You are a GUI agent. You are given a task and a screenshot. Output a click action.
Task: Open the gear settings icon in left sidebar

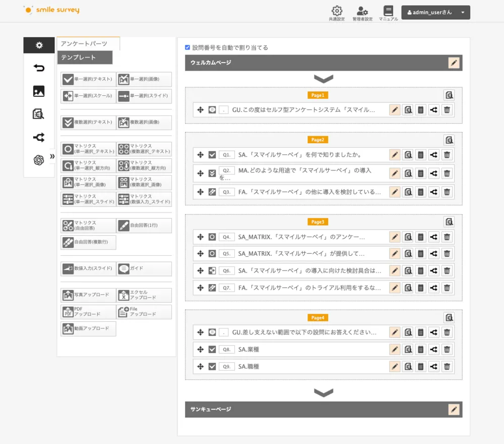point(39,45)
